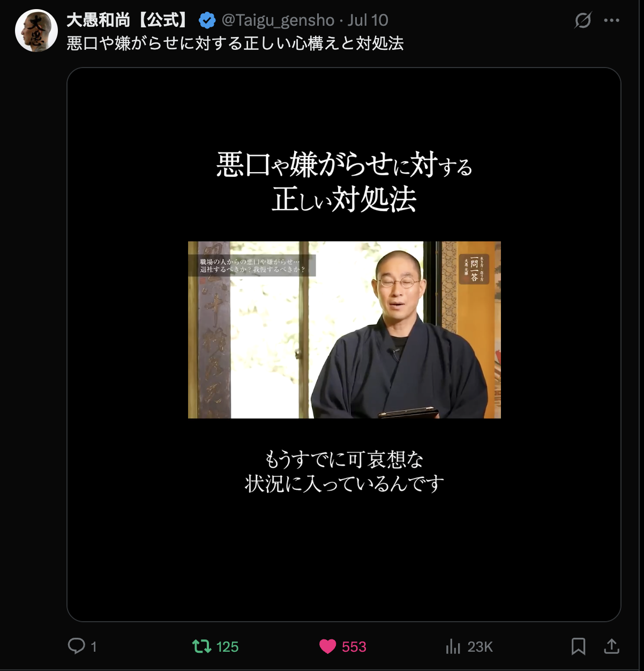Click the video title 正しい対処法 overlay

tap(344, 199)
